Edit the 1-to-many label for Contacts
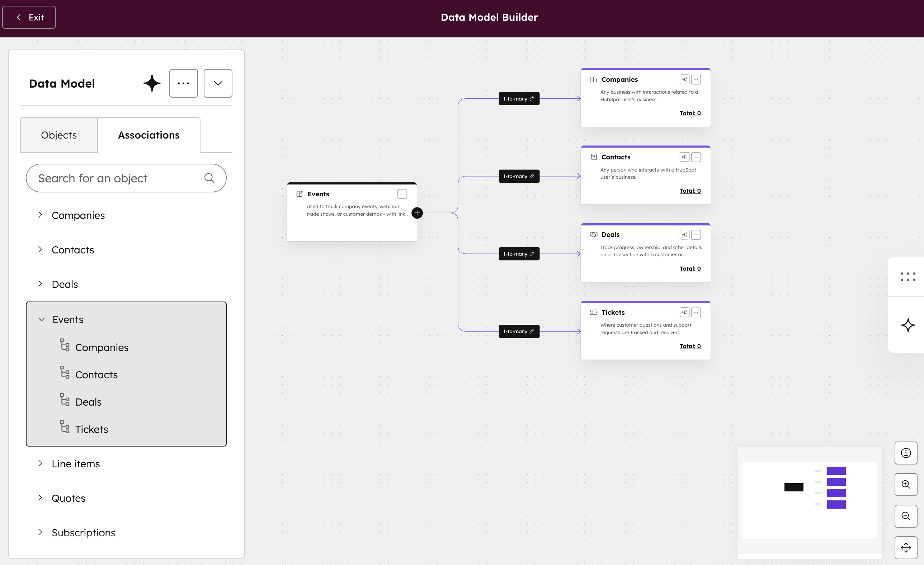Viewport: 924px width, 565px height. (x=519, y=176)
